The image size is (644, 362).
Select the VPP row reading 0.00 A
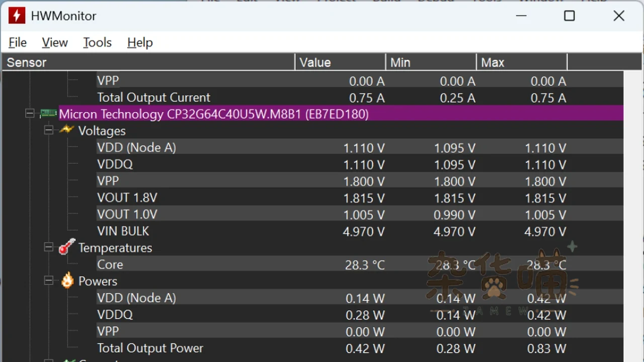click(360, 81)
